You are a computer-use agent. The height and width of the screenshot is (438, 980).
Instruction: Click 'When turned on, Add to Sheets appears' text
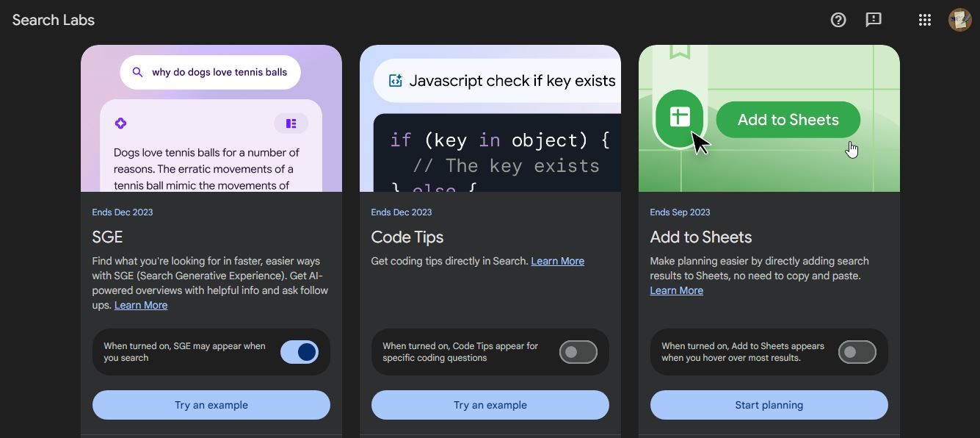coord(743,352)
